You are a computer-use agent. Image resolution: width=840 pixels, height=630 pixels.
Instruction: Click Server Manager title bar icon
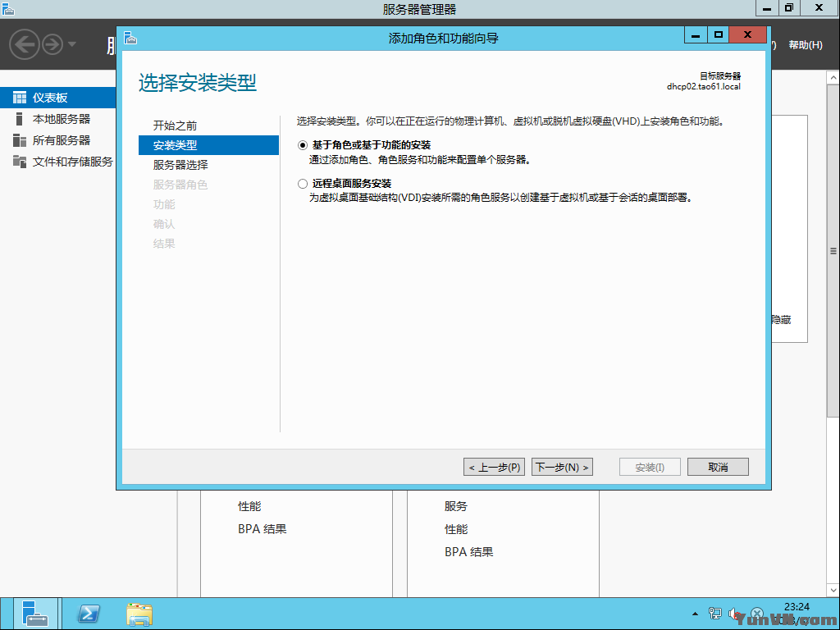pos(8,8)
